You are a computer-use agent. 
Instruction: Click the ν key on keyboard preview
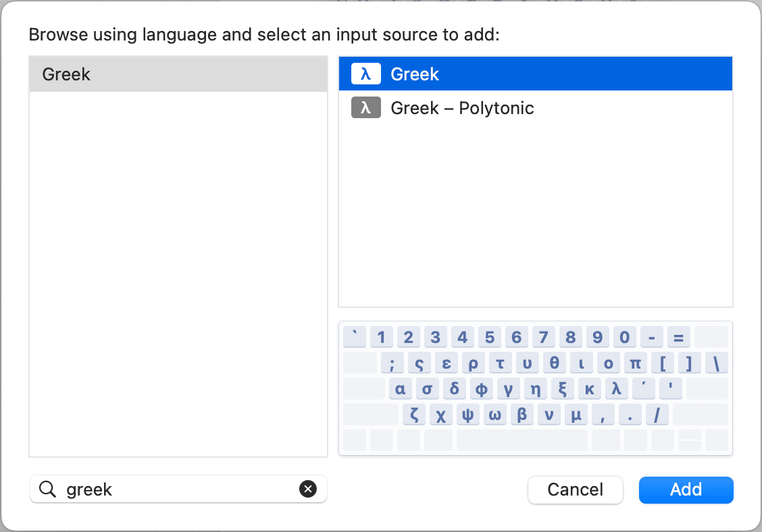click(549, 415)
